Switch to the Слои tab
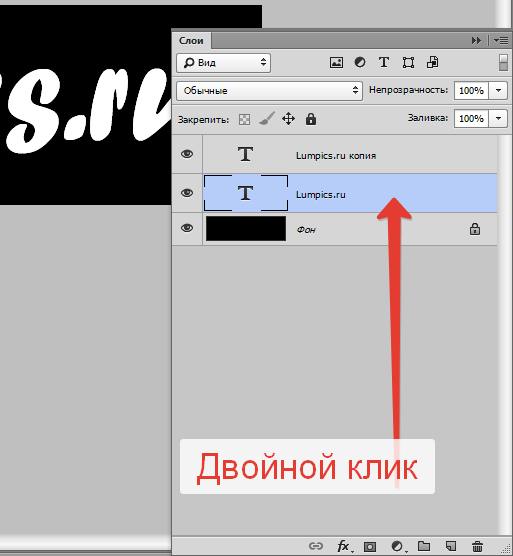This screenshot has width=513, height=556. click(x=191, y=41)
